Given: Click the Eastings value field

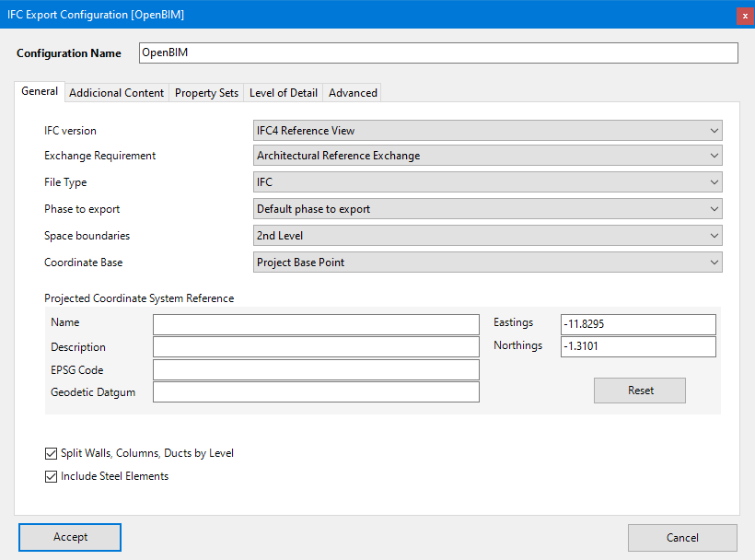Looking at the screenshot, I should [637, 324].
